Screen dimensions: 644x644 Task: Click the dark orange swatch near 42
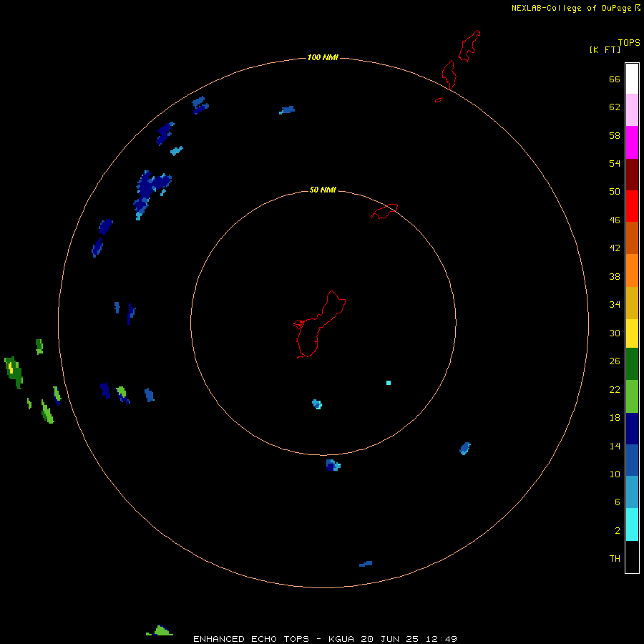point(632,238)
